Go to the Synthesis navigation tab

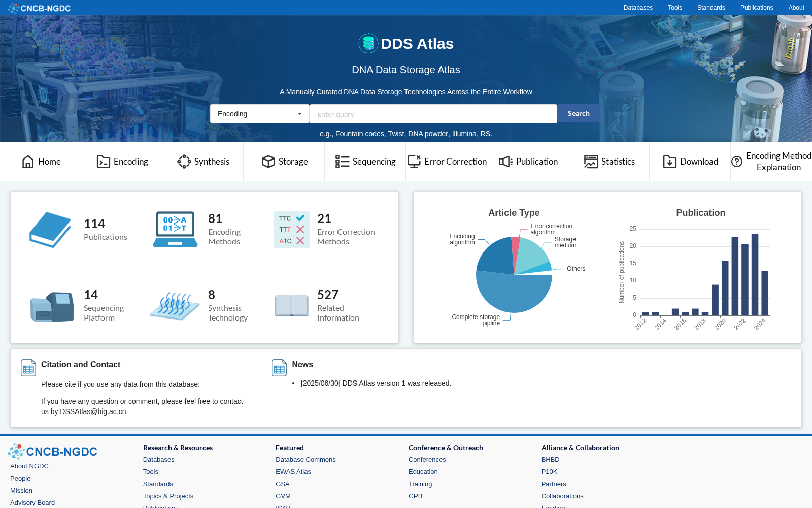pyautogui.click(x=203, y=162)
